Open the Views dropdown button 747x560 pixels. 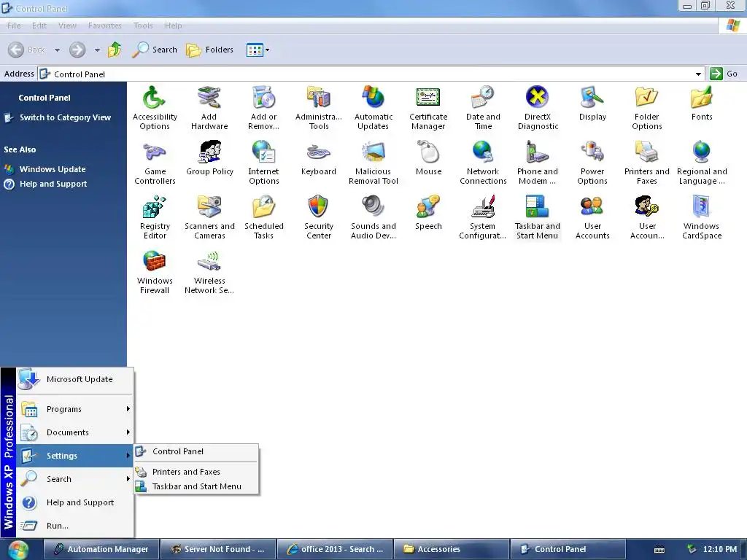[258, 50]
